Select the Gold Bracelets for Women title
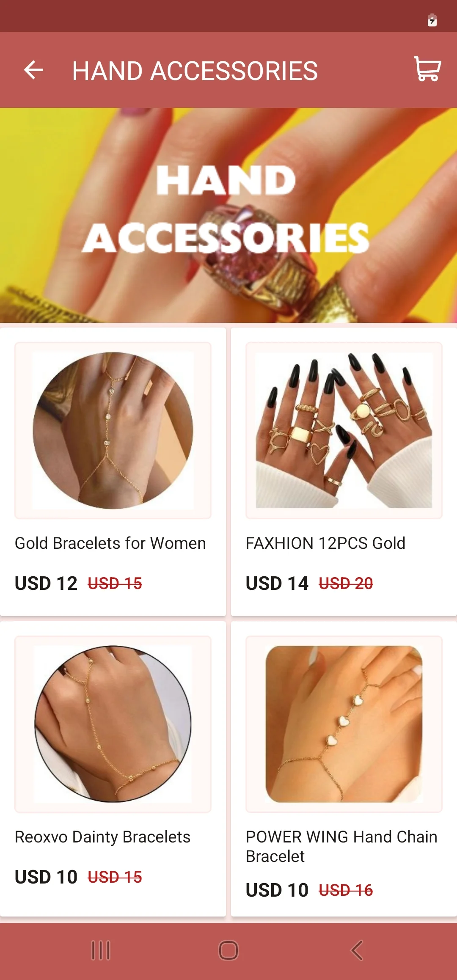Screen dimensions: 457x980 pos(110,543)
